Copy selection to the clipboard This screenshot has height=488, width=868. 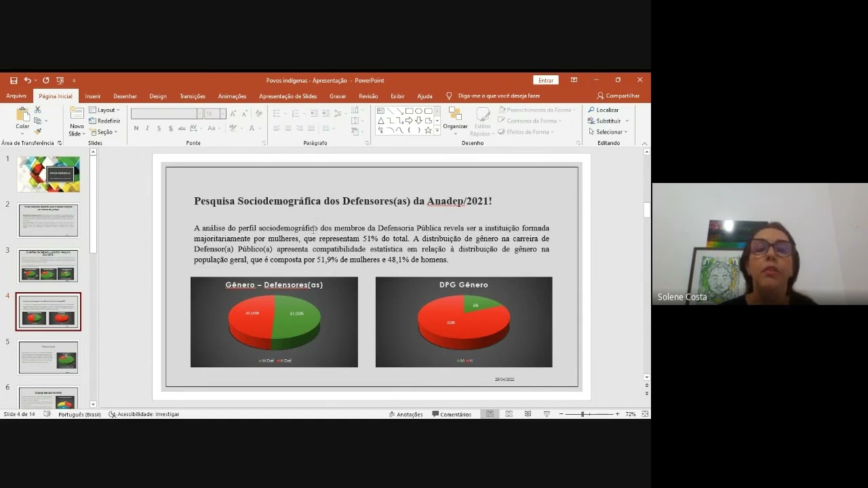click(38, 121)
